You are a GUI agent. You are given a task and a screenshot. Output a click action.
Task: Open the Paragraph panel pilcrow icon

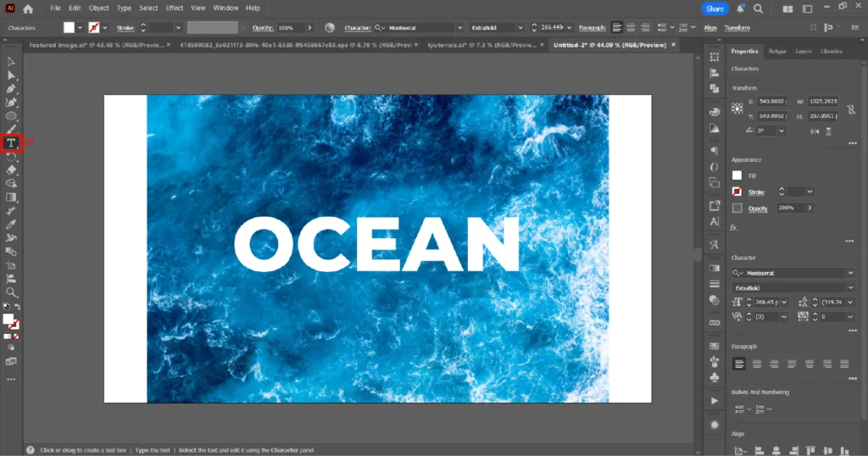(715, 151)
